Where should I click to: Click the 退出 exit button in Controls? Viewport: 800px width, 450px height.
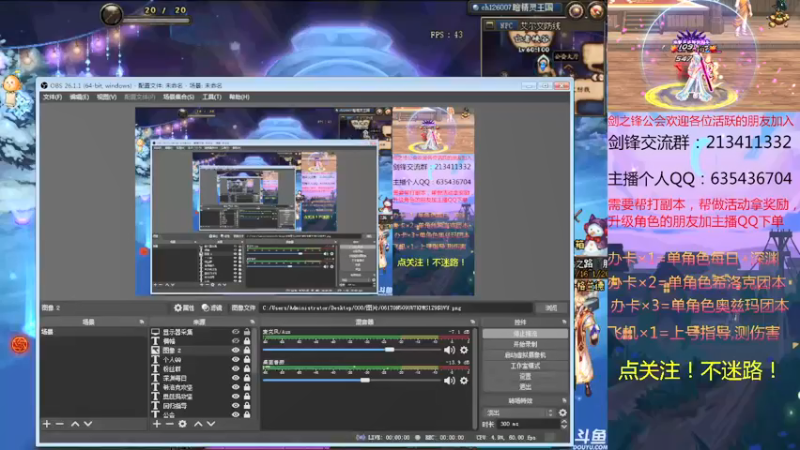point(525,387)
